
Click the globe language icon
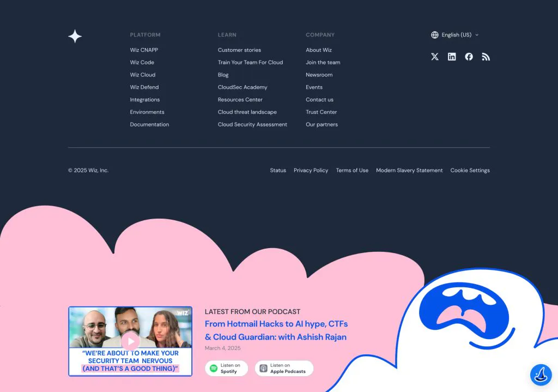pyautogui.click(x=434, y=35)
